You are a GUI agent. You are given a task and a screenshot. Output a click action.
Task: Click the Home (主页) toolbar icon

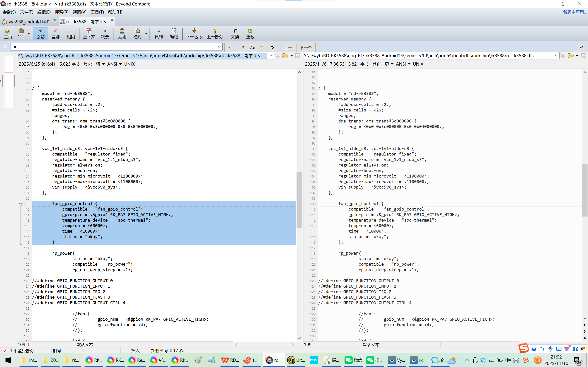tap(8, 33)
